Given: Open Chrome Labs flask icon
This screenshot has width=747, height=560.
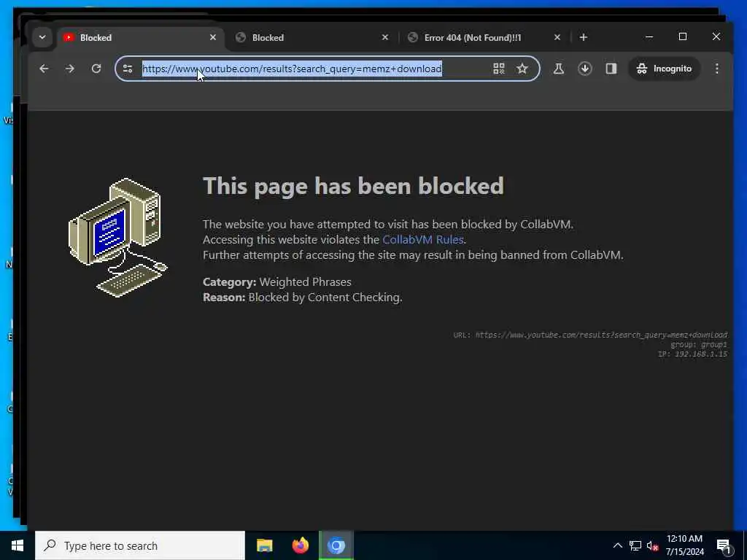Looking at the screenshot, I should (559, 69).
